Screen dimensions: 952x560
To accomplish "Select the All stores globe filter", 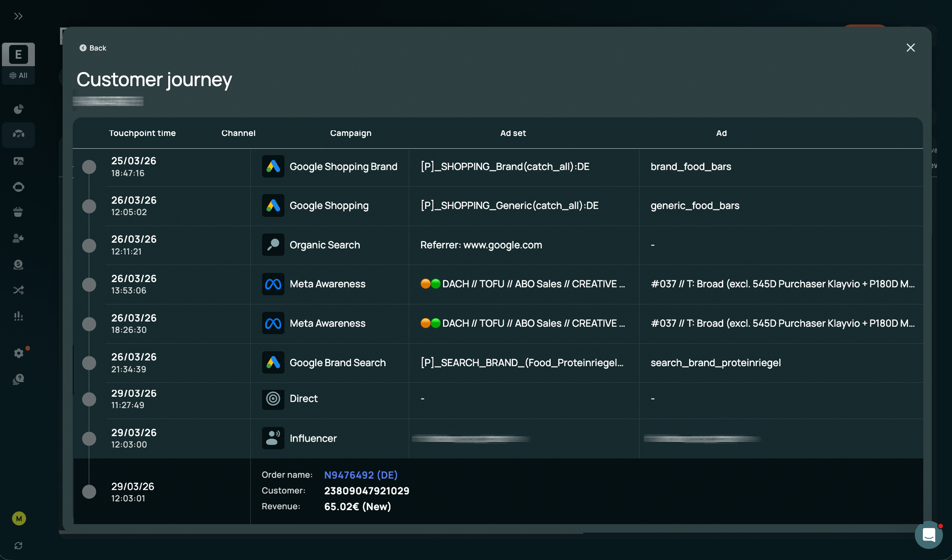I will point(18,76).
